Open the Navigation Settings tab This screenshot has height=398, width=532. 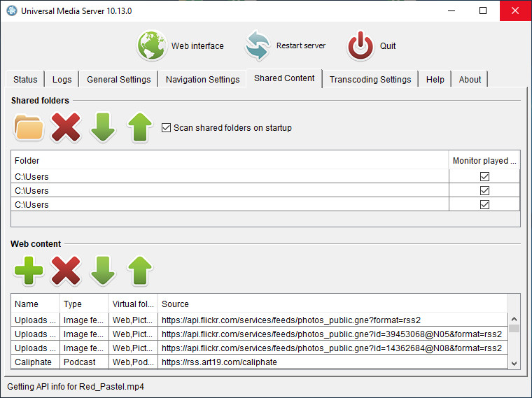pos(202,79)
